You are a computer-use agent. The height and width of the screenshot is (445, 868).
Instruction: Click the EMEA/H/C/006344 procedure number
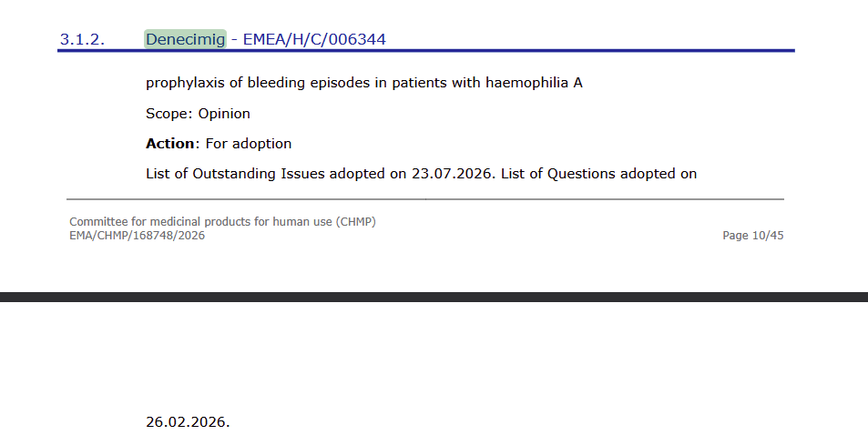click(x=314, y=39)
